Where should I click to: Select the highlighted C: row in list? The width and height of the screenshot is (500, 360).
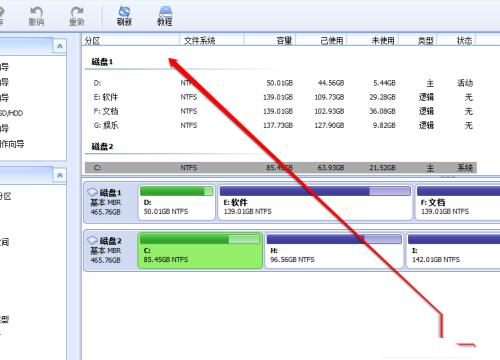[x=281, y=168]
